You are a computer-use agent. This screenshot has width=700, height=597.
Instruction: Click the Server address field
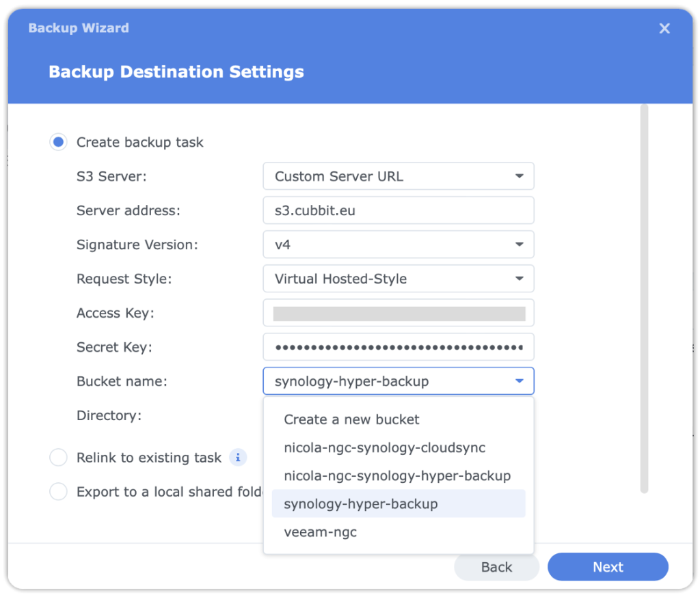pos(398,210)
